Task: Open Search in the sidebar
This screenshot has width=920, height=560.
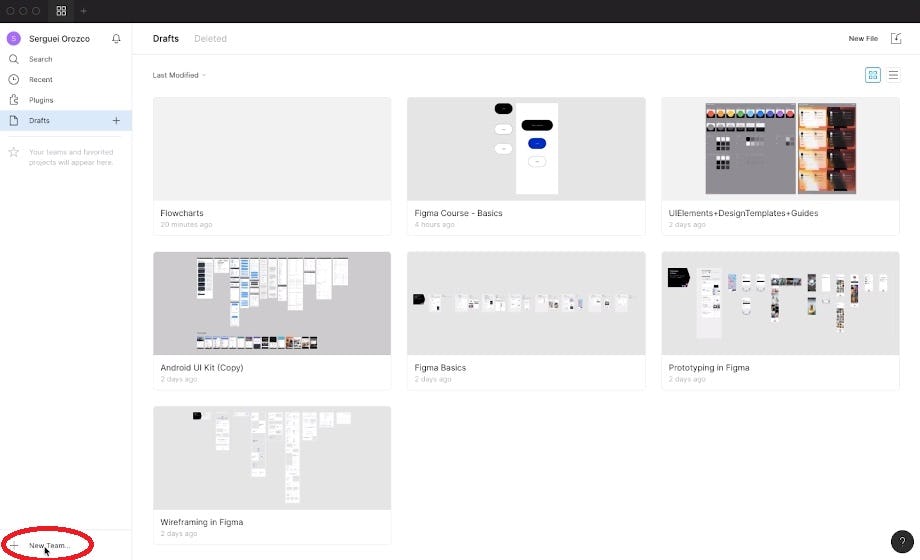Action: point(40,59)
